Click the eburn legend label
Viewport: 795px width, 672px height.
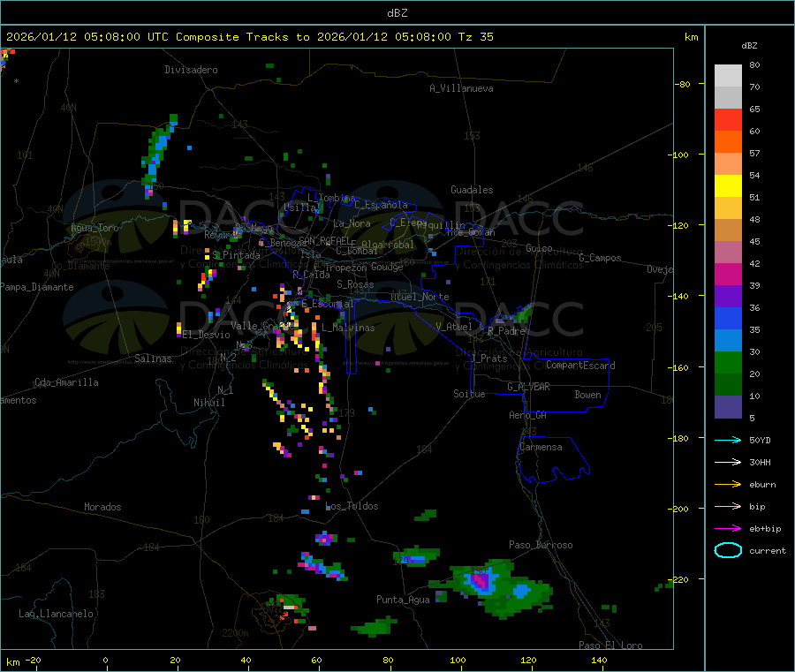762,485
